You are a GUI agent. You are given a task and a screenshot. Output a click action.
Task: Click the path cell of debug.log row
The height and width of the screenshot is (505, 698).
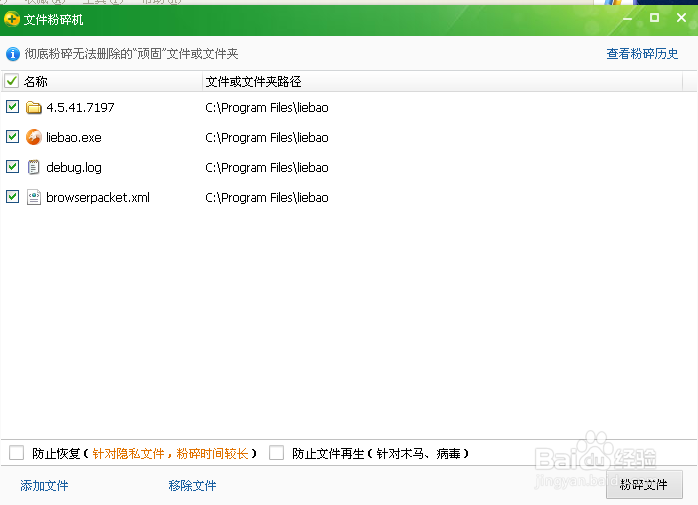click(x=267, y=168)
